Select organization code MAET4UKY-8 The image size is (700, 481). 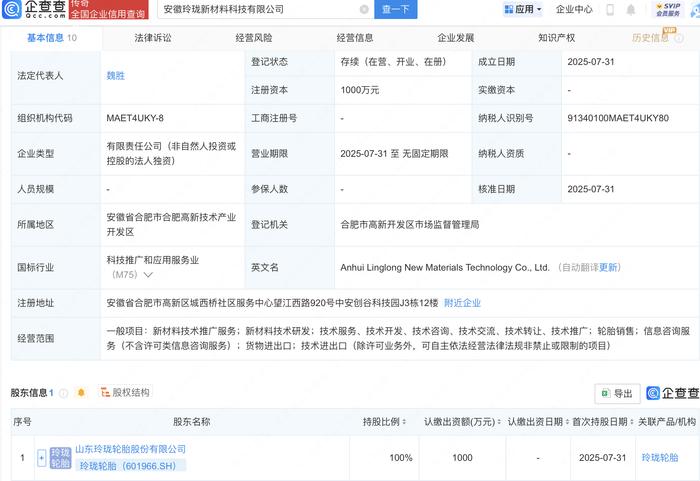point(135,118)
